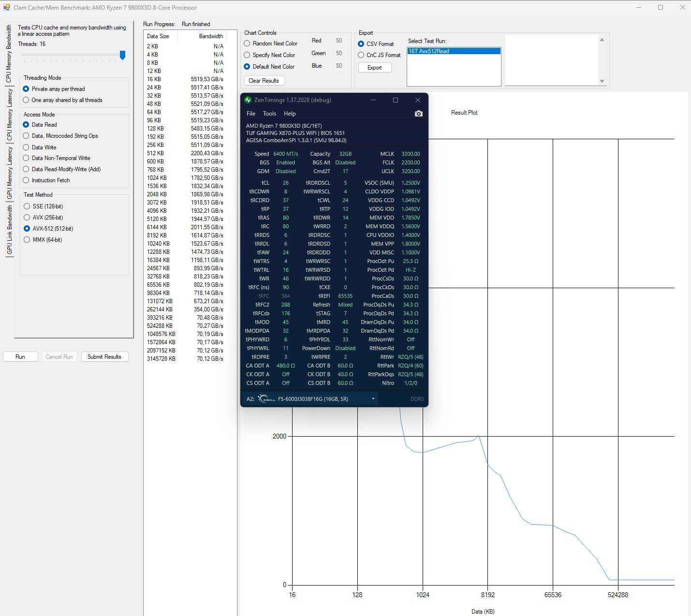691x616 pixels.
Task: Open the GPU Link Bandwidth tab
Action: pos(9,230)
